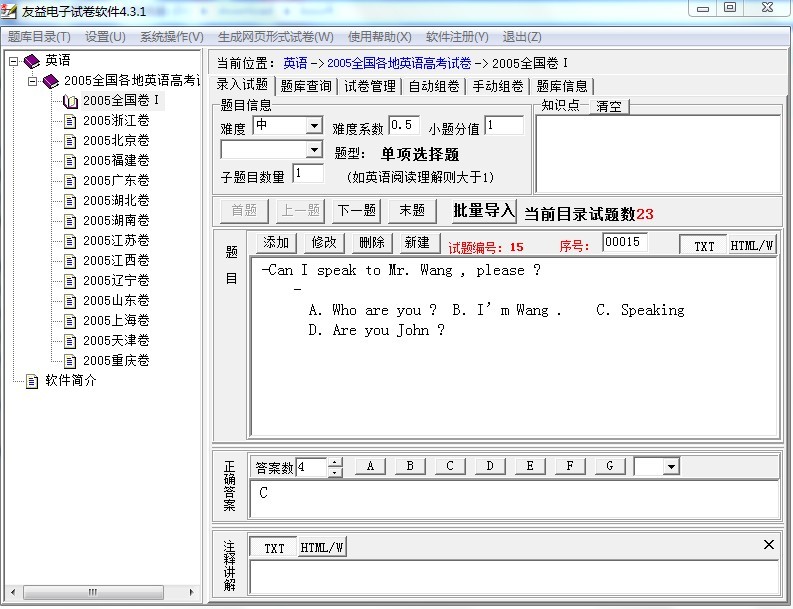Select 2005重庆卷 in the tree
Viewport: 793px width, 609px height.
click(116, 361)
